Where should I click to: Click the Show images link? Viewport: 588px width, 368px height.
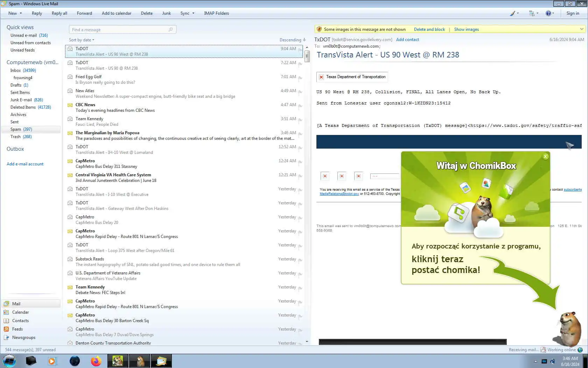pos(467,29)
